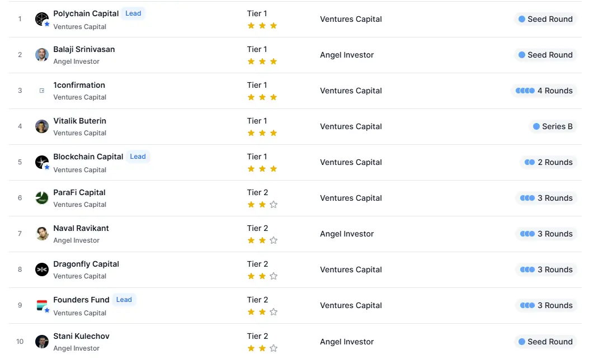Click the Polychain Capital logo icon
Image resolution: width=589 pixels, height=364 pixels.
tap(42, 19)
